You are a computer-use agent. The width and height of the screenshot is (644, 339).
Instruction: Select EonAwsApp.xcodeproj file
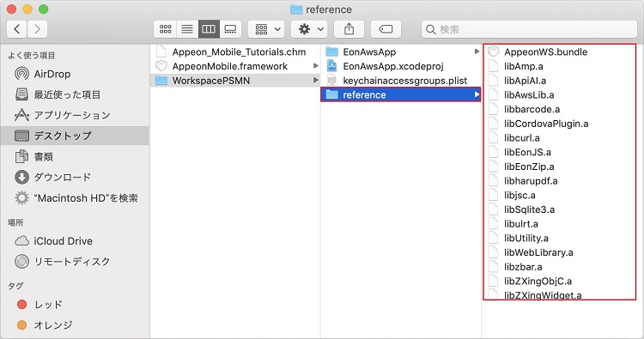point(401,66)
